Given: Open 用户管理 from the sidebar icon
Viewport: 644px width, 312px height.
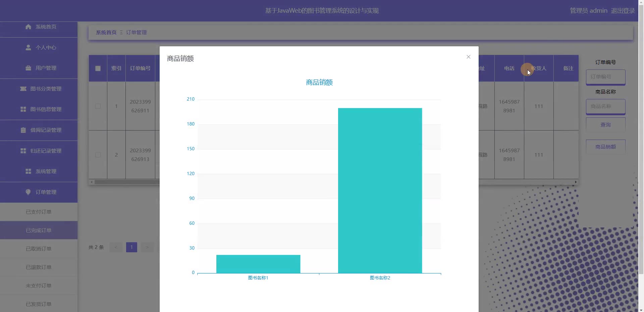Looking at the screenshot, I should point(28,68).
